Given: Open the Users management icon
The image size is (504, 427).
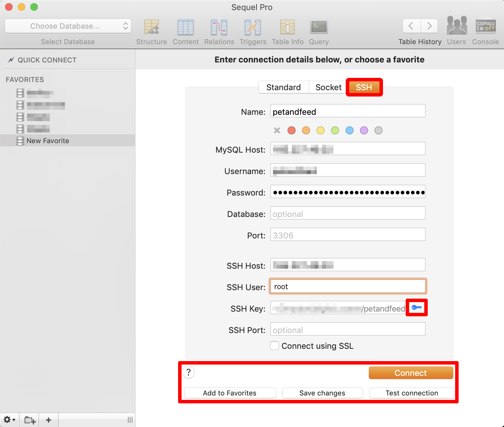Looking at the screenshot, I should point(456,26).
